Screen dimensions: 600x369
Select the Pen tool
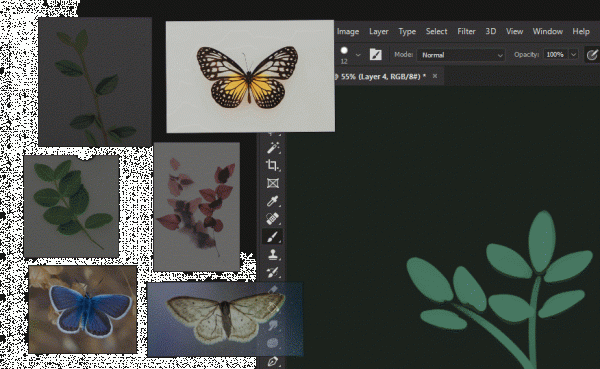click(272, 361)
